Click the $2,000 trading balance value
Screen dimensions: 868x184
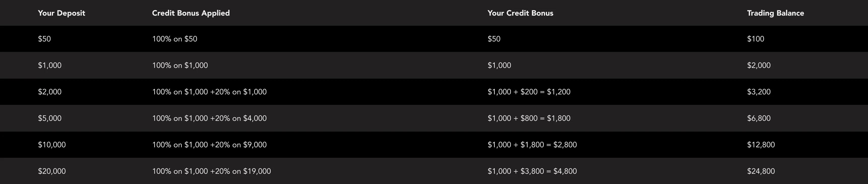pyautogui.click(x=758, y=65)
